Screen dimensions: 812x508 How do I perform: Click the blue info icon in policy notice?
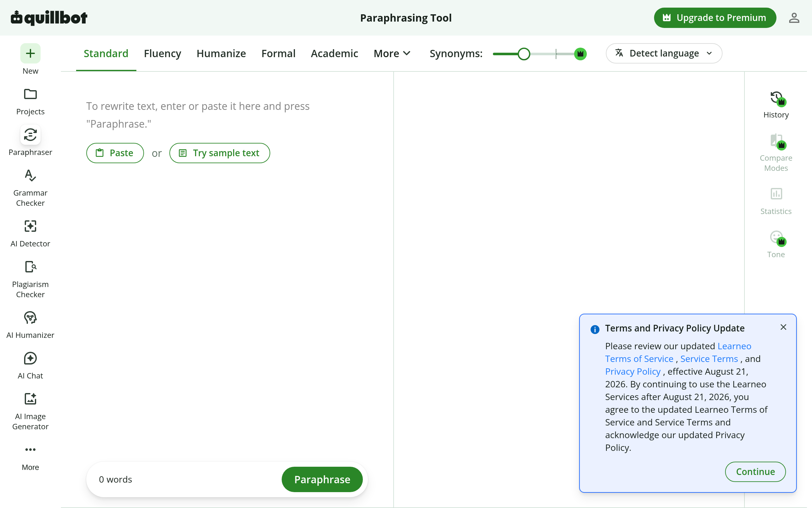click(595, 329)
